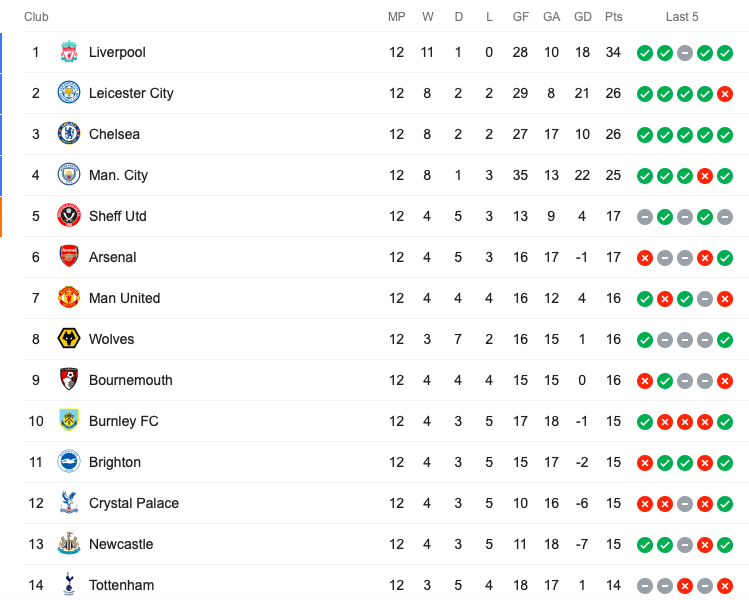Screen dimensions: 749x600
Task: Click the Pts column header
Action: (613, 17)
